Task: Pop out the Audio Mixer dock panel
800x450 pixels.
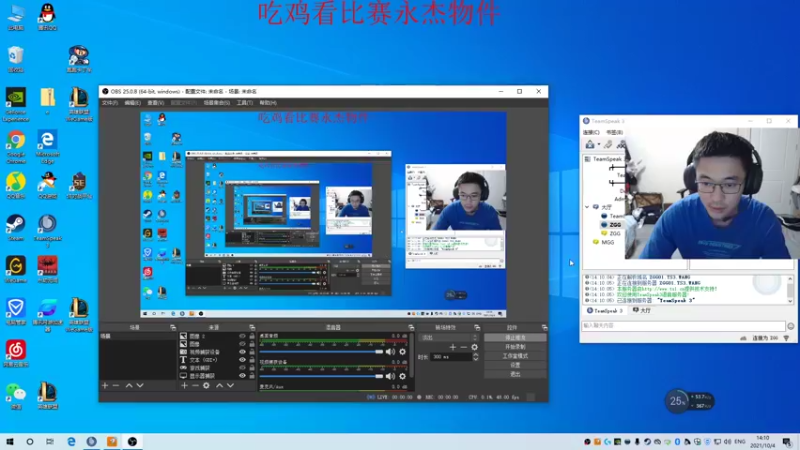Action: coord(411,328)
